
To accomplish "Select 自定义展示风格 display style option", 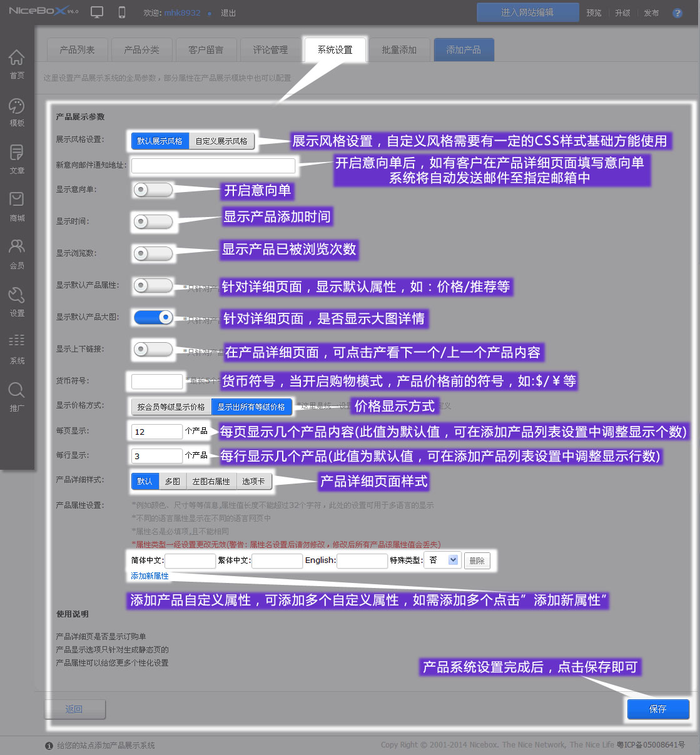I will pyautogui.click(x=221, y=141).
